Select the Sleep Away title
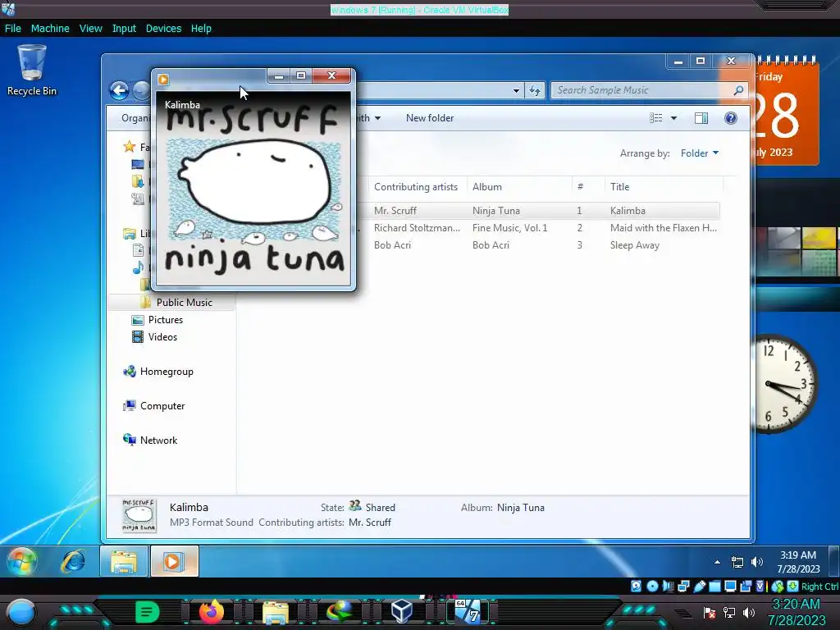 635,244
